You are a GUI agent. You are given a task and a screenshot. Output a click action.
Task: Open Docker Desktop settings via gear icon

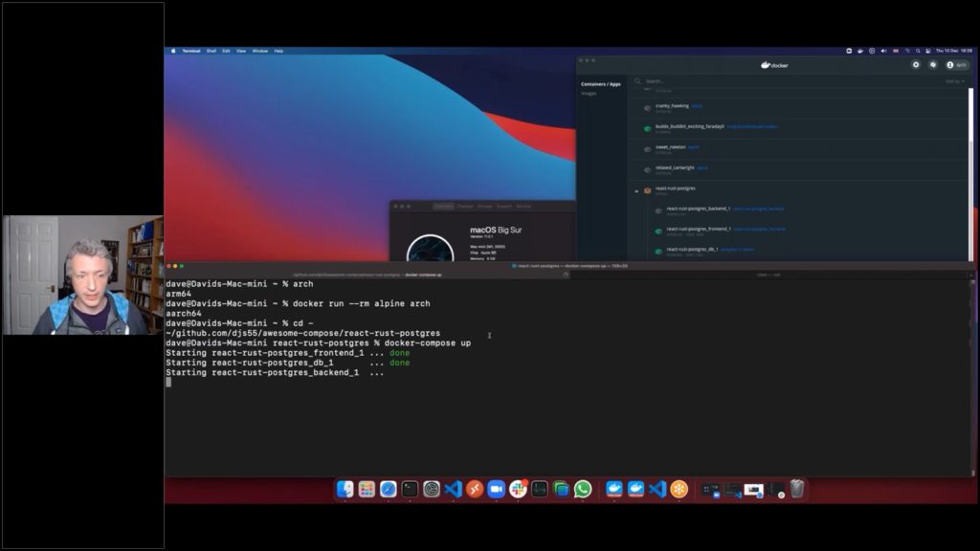916,65
